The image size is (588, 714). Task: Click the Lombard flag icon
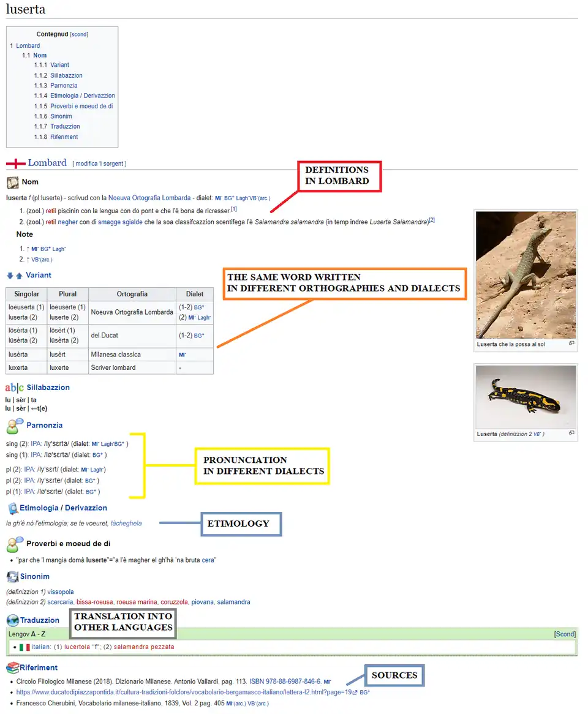click(x=15, y=163)
